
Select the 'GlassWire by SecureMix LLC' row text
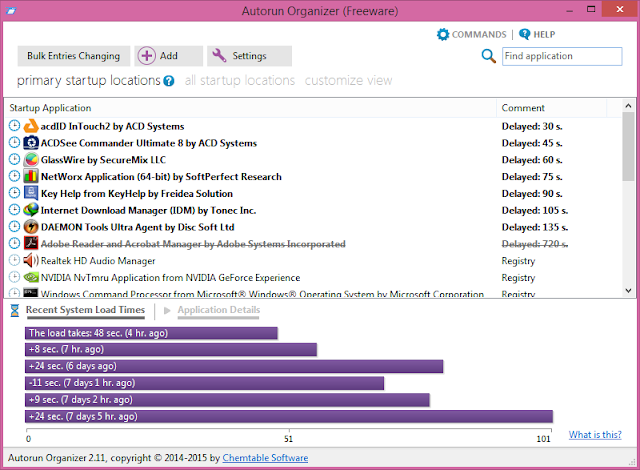[103, 160]
